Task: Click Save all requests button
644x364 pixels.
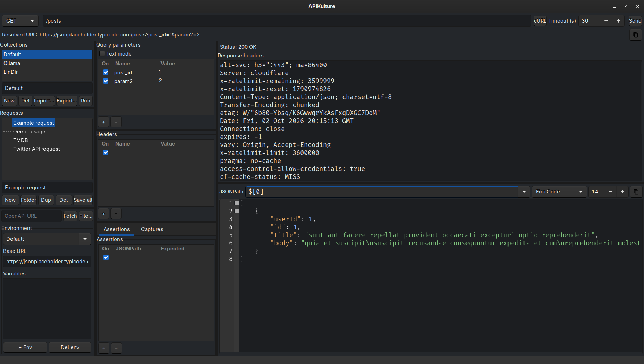Action: click(83, 200)
